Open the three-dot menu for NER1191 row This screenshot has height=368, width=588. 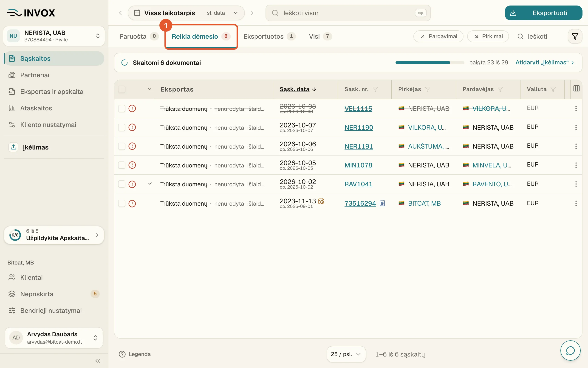coord(576,146)
